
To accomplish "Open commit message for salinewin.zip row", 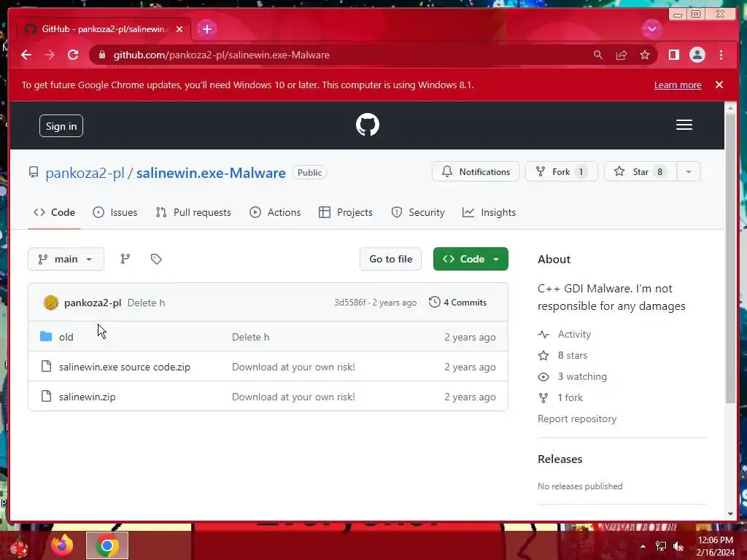I will pyautogui.click(x=293, y=397).
